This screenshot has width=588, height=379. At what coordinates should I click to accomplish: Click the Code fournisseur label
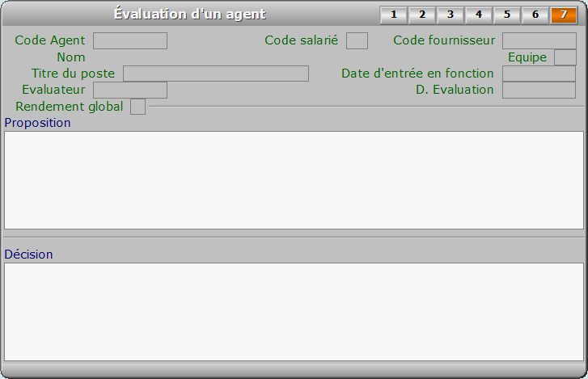444,40
